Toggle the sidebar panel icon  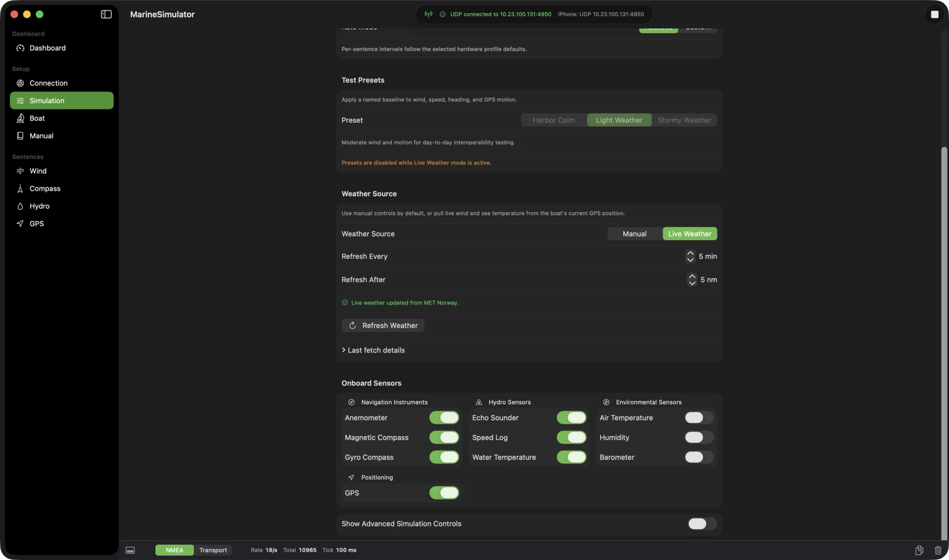pos(106,14)
